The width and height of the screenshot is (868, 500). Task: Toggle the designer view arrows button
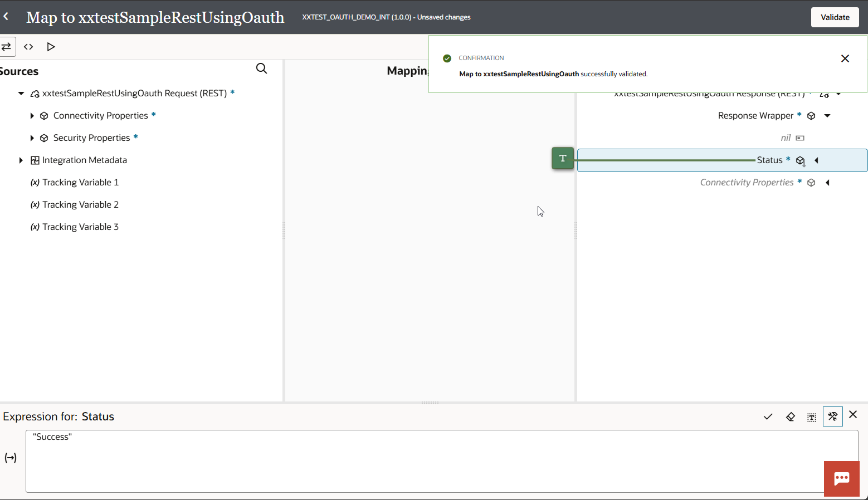click(7, 47)
